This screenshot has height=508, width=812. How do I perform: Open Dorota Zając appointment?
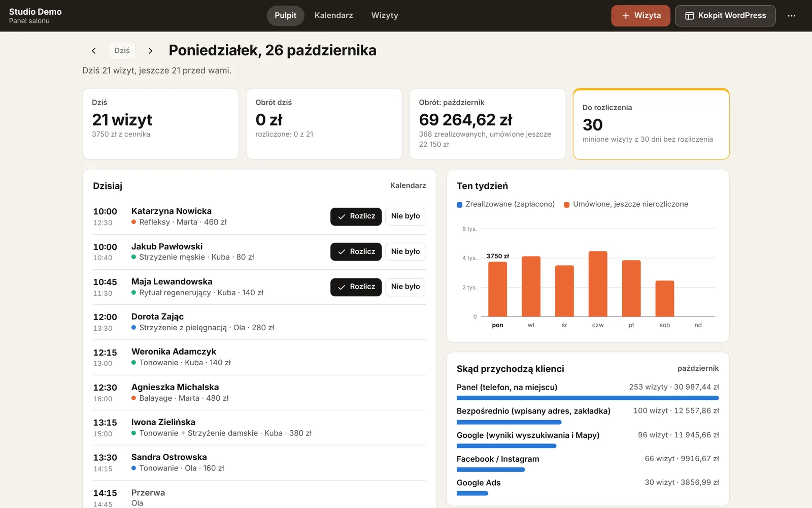click(259, 322)
